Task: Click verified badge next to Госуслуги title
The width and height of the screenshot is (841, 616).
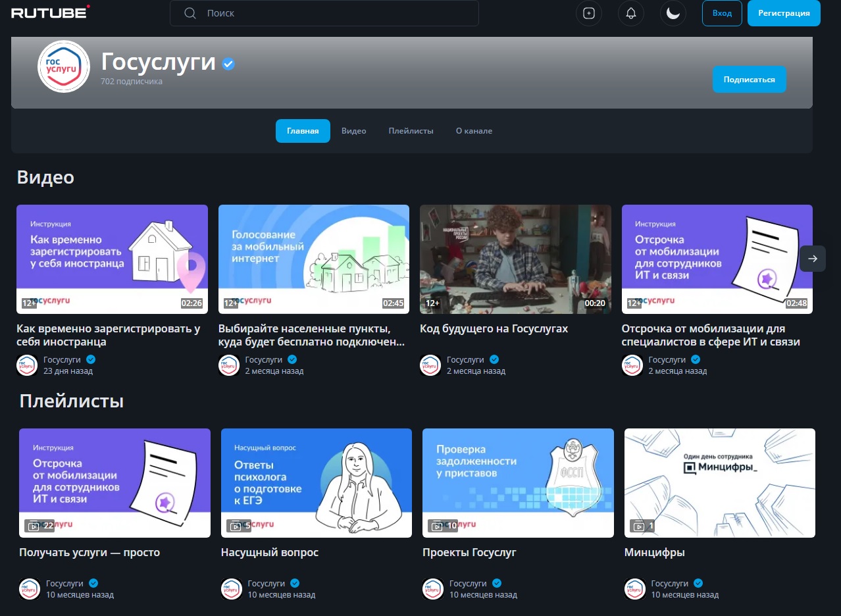Action: coord(228,64)
